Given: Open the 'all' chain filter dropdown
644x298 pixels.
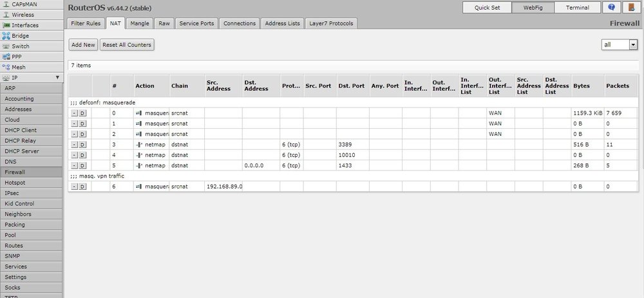Looking at the screenshot, I should (632, 44).
